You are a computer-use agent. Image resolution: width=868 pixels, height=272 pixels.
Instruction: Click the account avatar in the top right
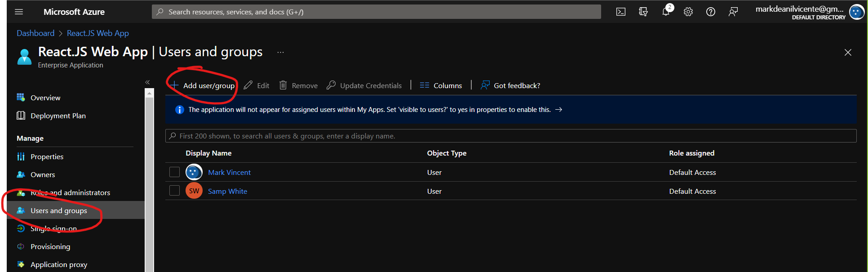point(857,12)
